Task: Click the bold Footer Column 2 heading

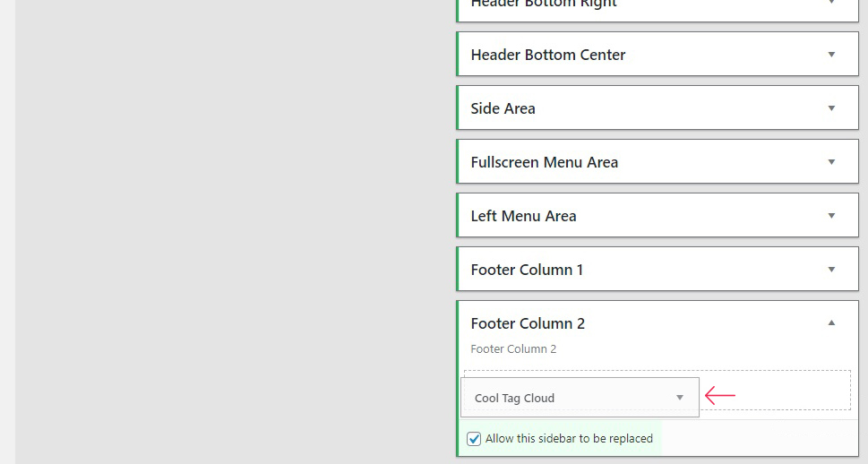Action: coord(528,323)
